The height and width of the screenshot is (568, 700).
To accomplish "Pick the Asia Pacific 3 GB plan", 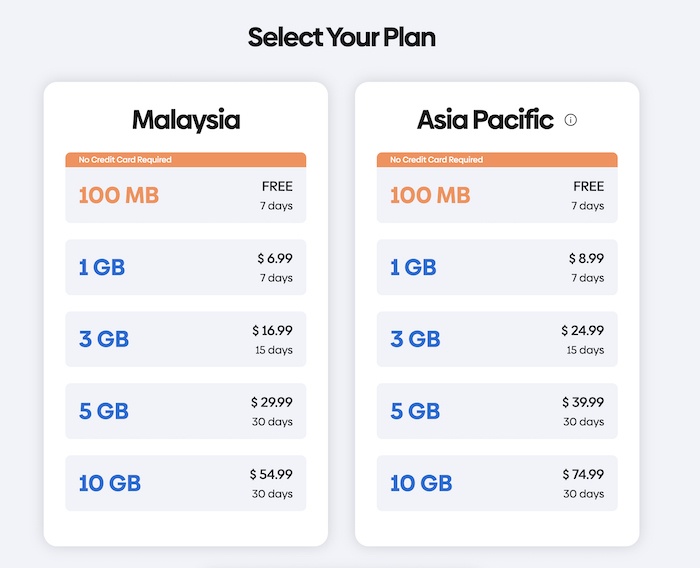I will (497, 339).
